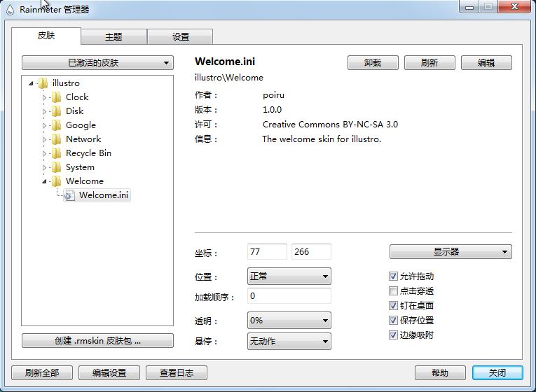Select the Welcome folder tree label
Image resolution: width=536 pixels, height=392 pixels.
tap(85, 181)
